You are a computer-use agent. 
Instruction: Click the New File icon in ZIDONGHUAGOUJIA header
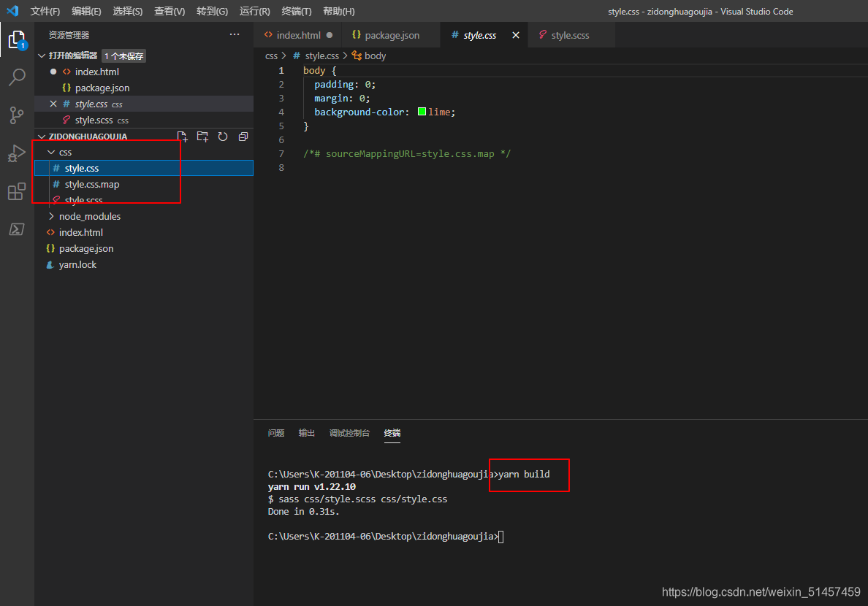tap(182, 137)
